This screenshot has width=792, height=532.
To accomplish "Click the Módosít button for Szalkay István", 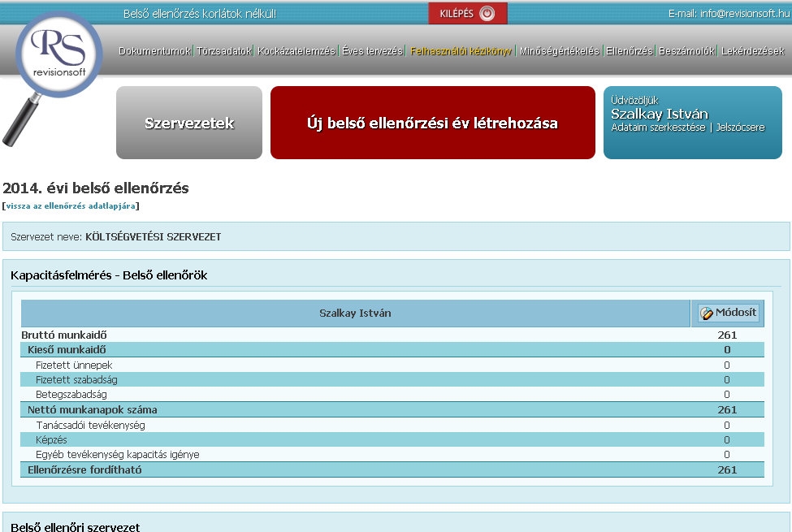I will (x=729, y=314).
